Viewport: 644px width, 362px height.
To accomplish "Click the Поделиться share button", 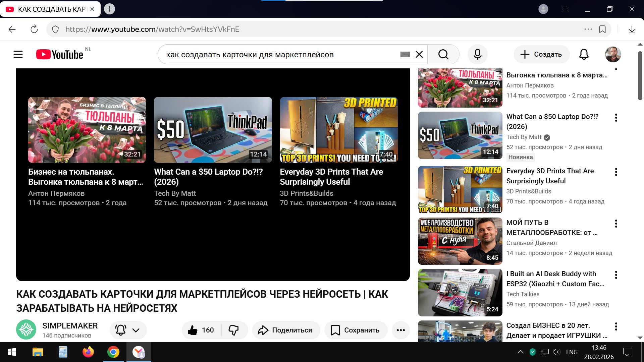I will [286, 330].
